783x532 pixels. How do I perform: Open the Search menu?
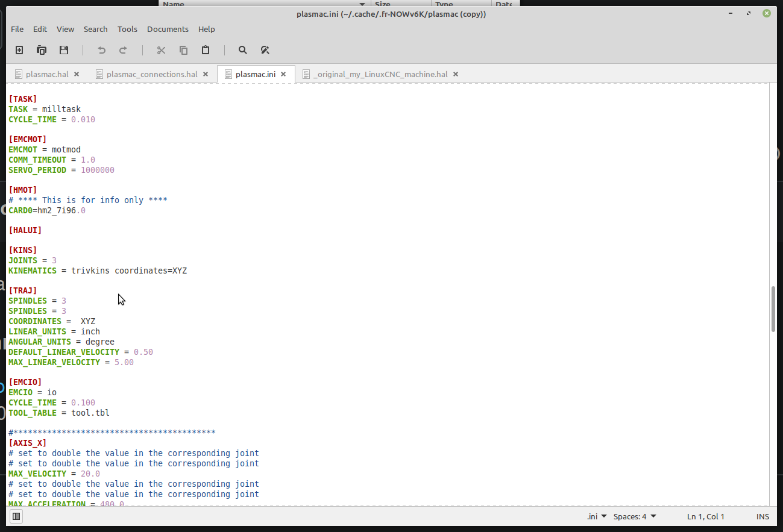pyautogui.click(x=96, y=29)
